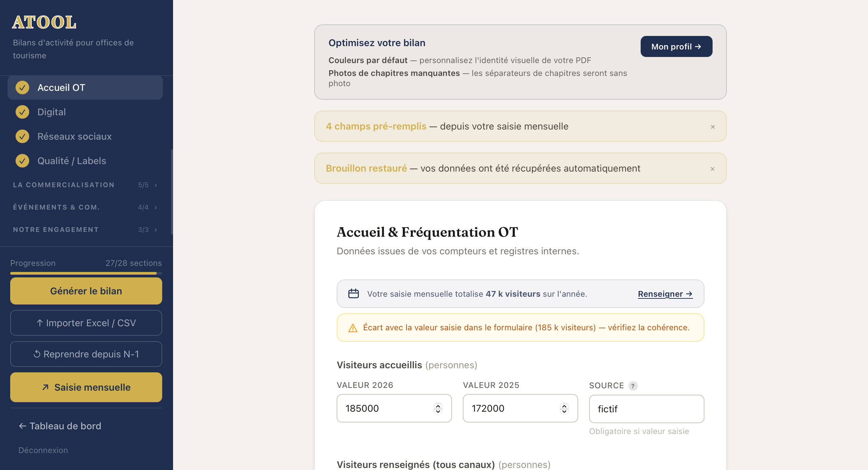The width and height of the screenshot is (868, 470).
Task: Click Reprendre depuis N-1
Action: (86, 354)
